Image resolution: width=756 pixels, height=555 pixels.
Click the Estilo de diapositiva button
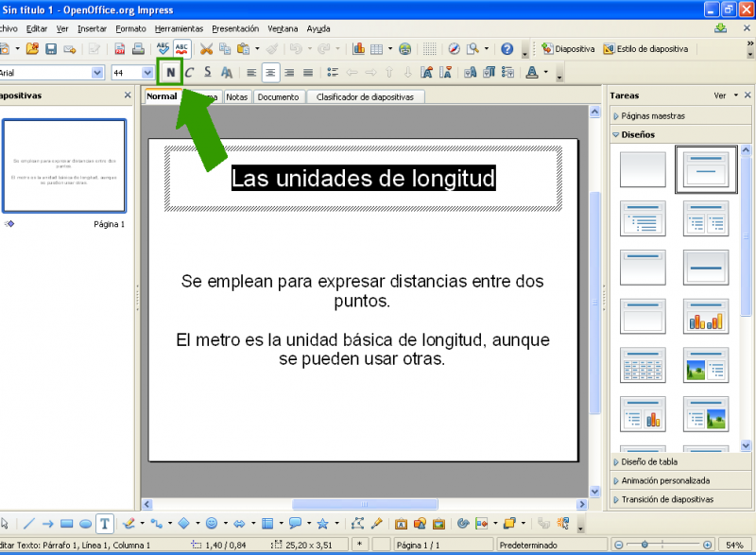[x=646, y=48]
